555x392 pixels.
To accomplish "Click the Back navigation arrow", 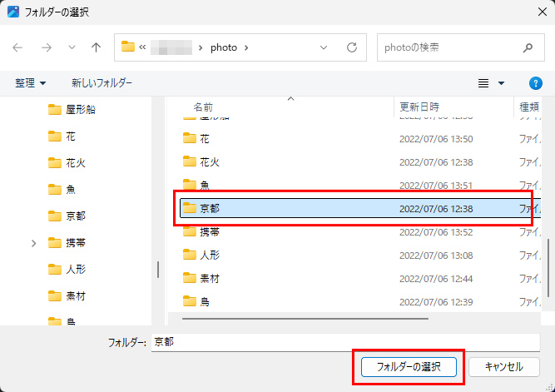I will [x=18, y=47].
